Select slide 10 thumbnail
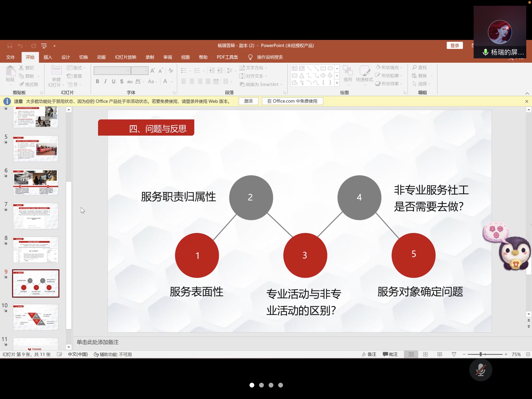Viewport: 532px width, 399px height. (36, 317)
